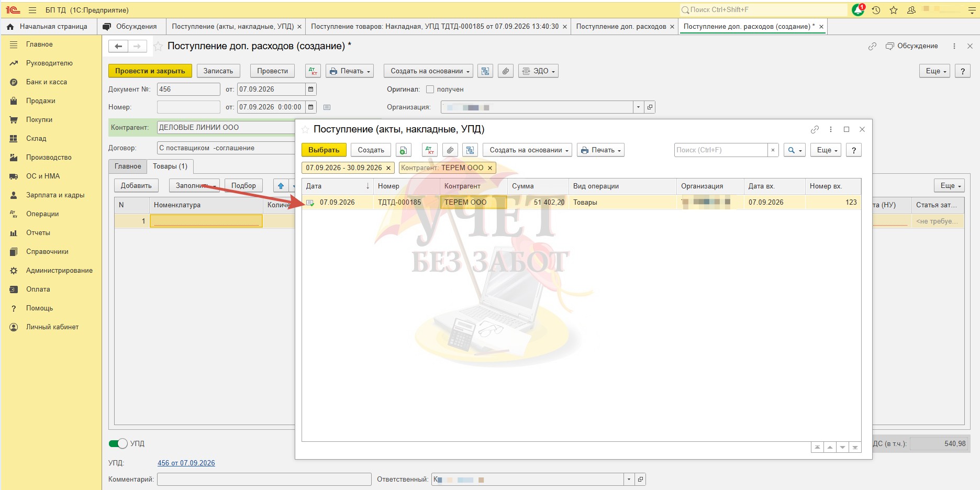Show Дт/Кт postings icon in main toolbar
The height and width of the screenshot is (490, 980).
coord(313,71)
